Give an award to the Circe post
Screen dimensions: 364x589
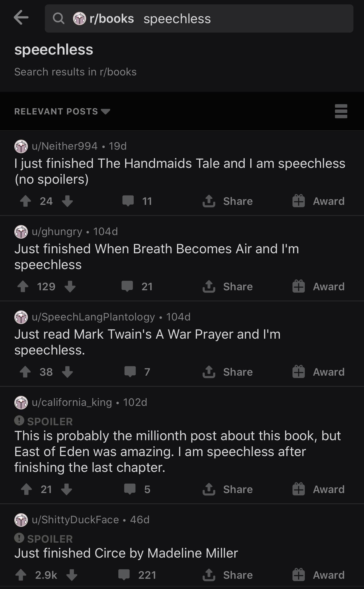coord(318,575)
